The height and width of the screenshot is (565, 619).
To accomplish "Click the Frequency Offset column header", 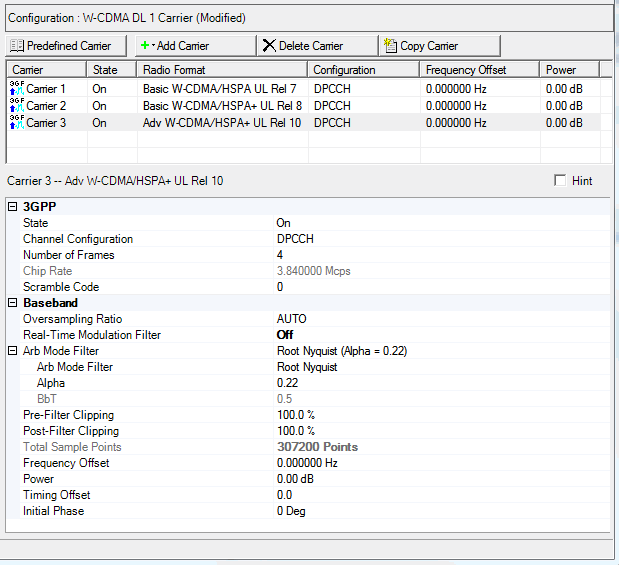I will pos(480,70).
